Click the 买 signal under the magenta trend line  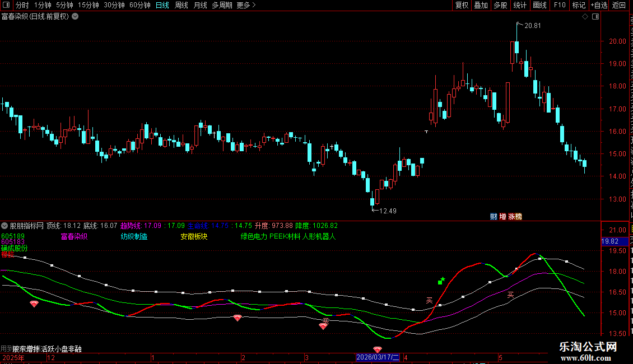point(511,295)
